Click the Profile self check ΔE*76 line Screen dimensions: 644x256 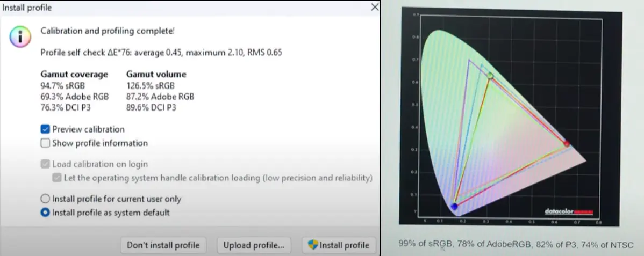pos(161,53)
